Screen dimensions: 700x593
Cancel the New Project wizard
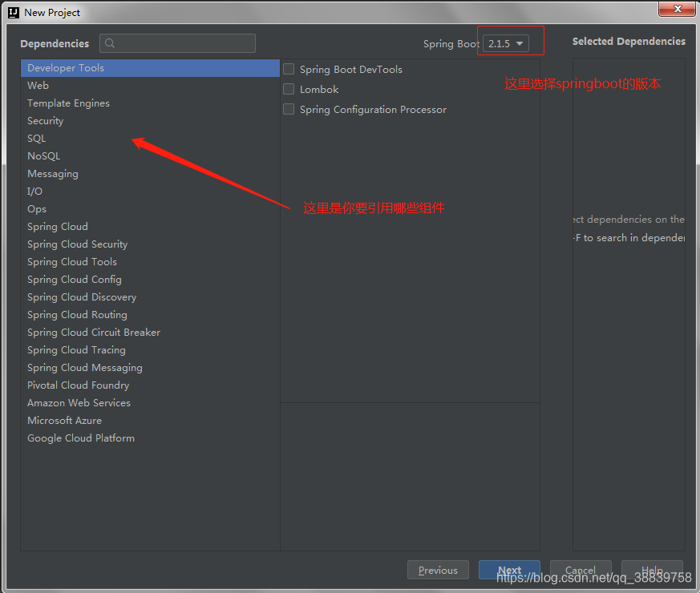[x=581, y=570]
